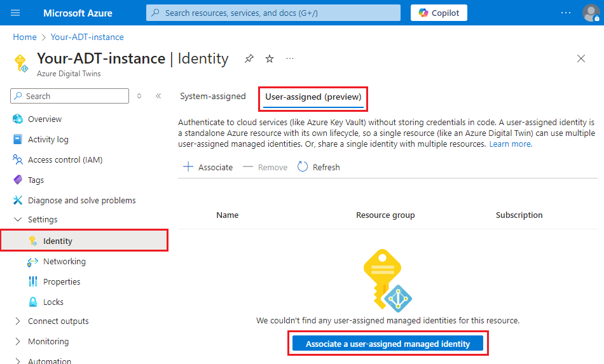Sort by Resource group column header

[385, 215]
